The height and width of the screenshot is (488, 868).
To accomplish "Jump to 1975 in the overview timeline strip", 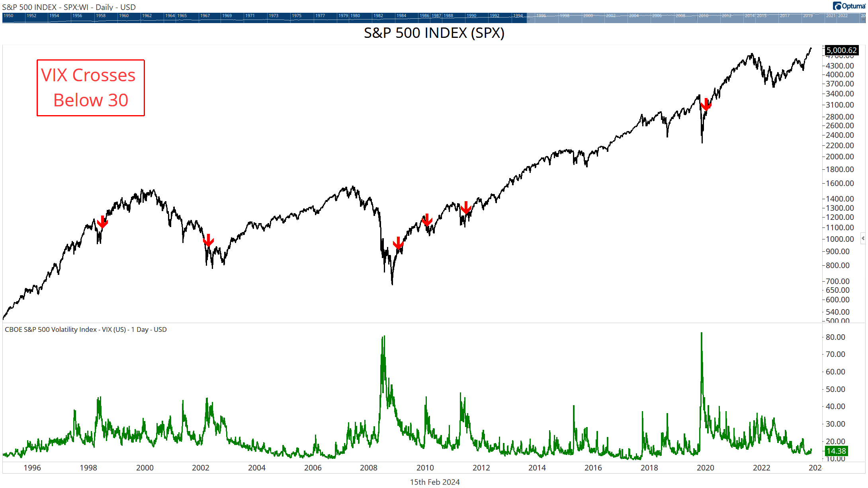I will tap(297, 16).
